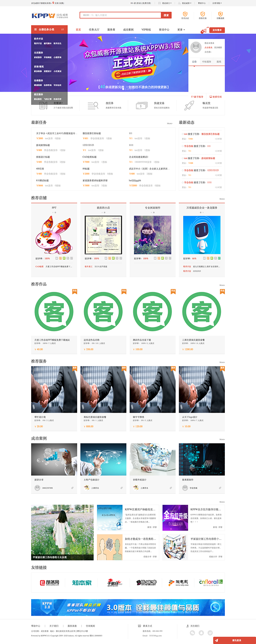Click the 快速交易 money icon
The width and height of the screenshot is (256, 644).
[141, 105]
